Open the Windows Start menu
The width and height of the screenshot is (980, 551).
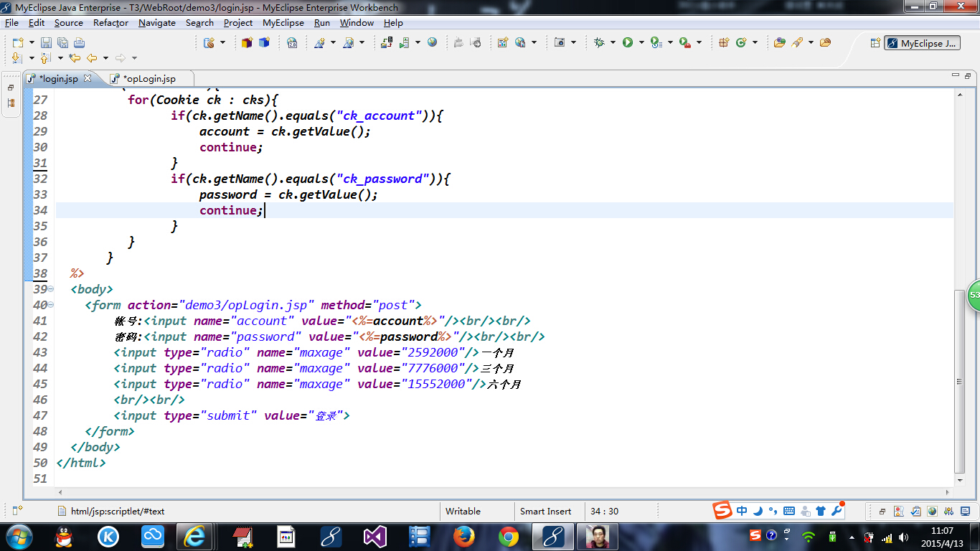pyautogui.click(x=19, y=536)
